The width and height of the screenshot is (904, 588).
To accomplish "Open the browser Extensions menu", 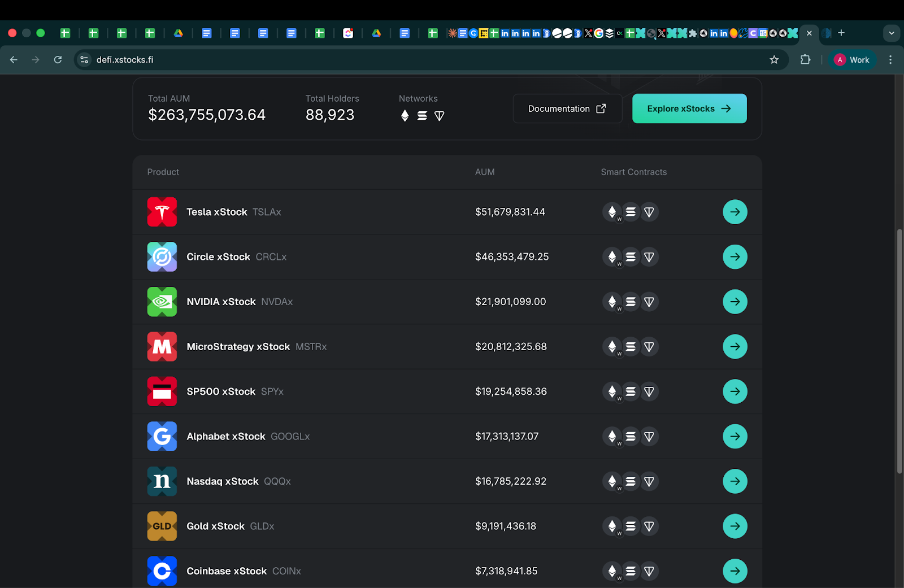I will click(805, 59).
